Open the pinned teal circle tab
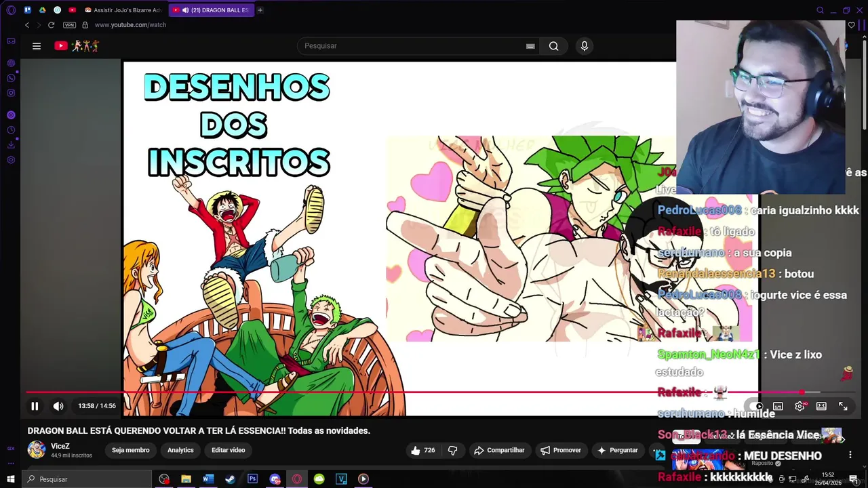868x488 pixels. 57,10
